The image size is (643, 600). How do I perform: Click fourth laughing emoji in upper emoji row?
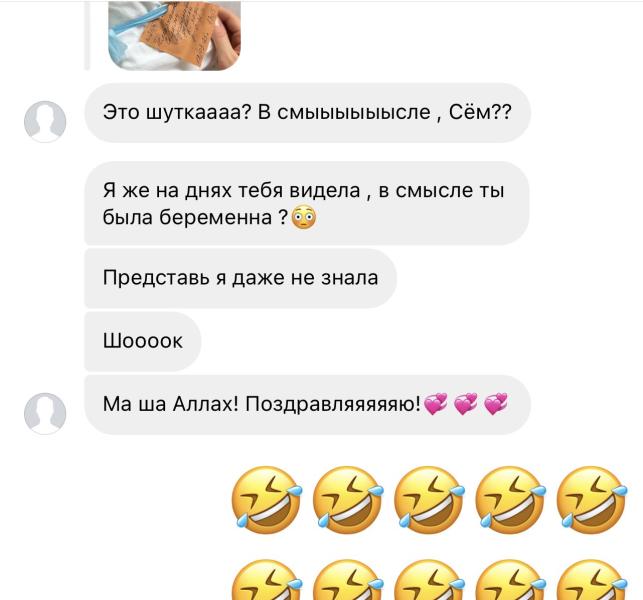pos(510,500)
